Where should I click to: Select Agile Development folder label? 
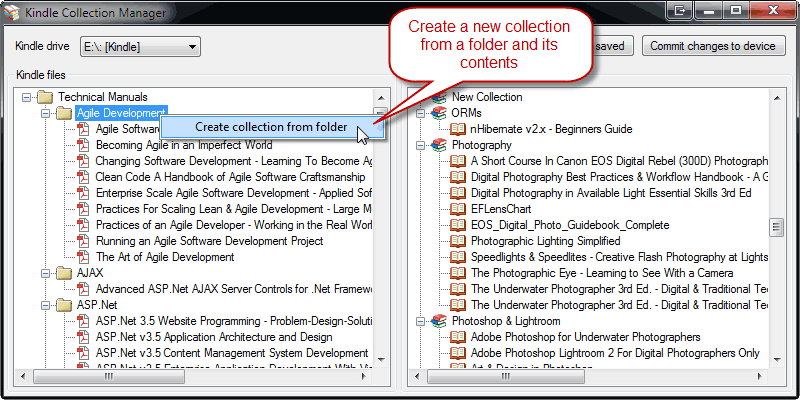tap(121, 113)
